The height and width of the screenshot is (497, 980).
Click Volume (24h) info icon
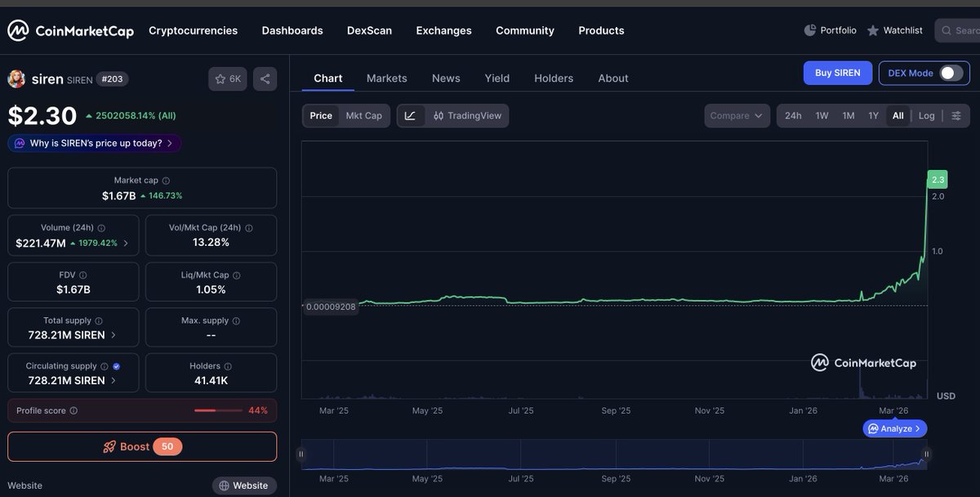[x=101, y=228]
